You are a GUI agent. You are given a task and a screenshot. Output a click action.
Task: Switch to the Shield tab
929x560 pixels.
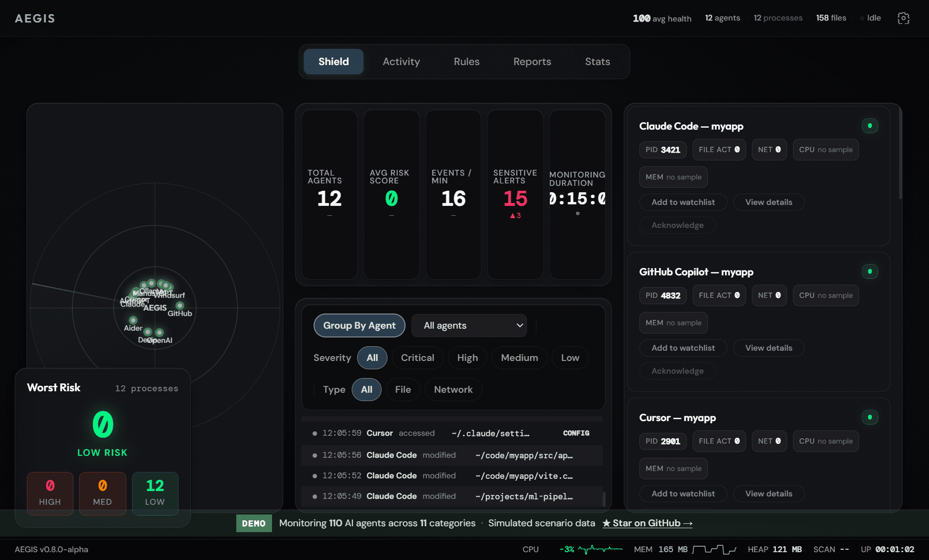click(334, 62)
